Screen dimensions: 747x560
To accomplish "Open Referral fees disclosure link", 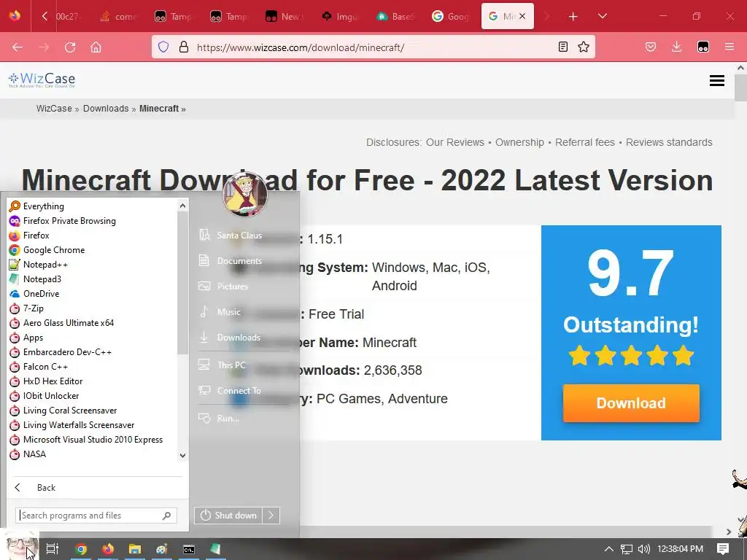I will pyautogui.click(x=584, y=142).
